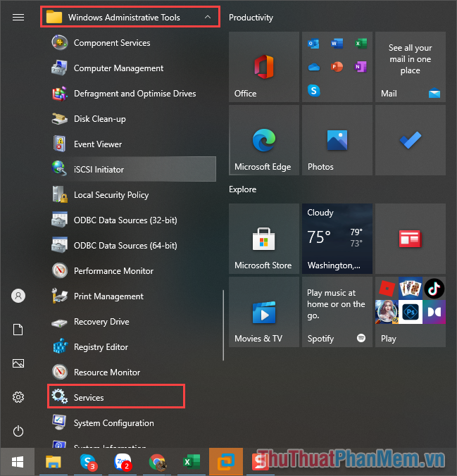Open TikTok in the Play tile
The width and height of the screenshot is (457, 476).
pyautogui.click(x=434, y=289)
